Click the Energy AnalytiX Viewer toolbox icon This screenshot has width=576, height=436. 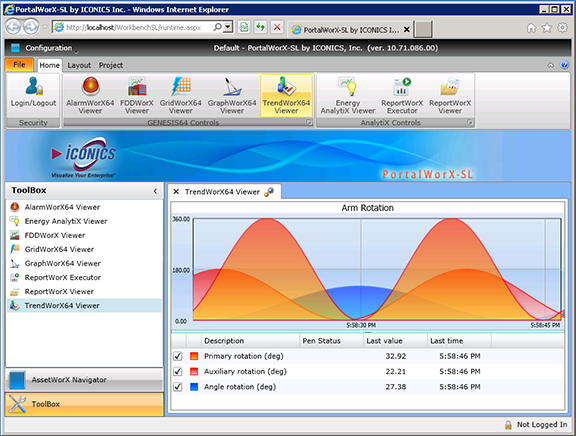pyautogui.click(x=15, y=221)
